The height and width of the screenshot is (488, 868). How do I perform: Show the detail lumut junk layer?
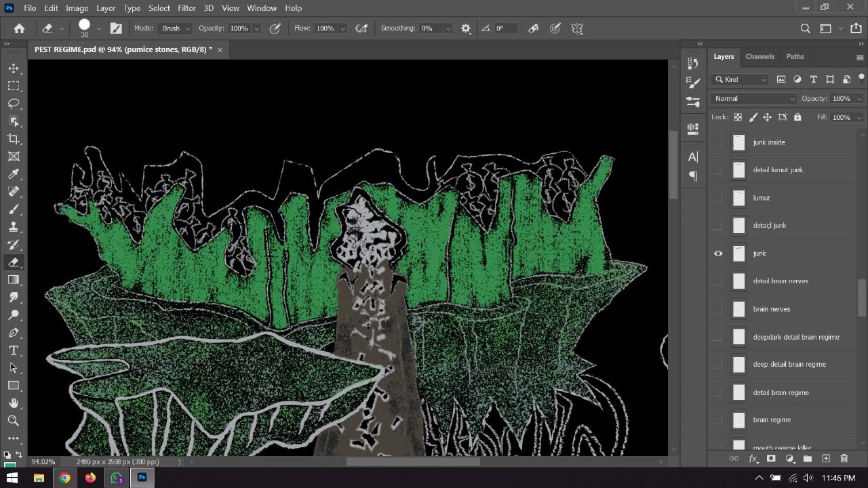(x=718, y=170)
